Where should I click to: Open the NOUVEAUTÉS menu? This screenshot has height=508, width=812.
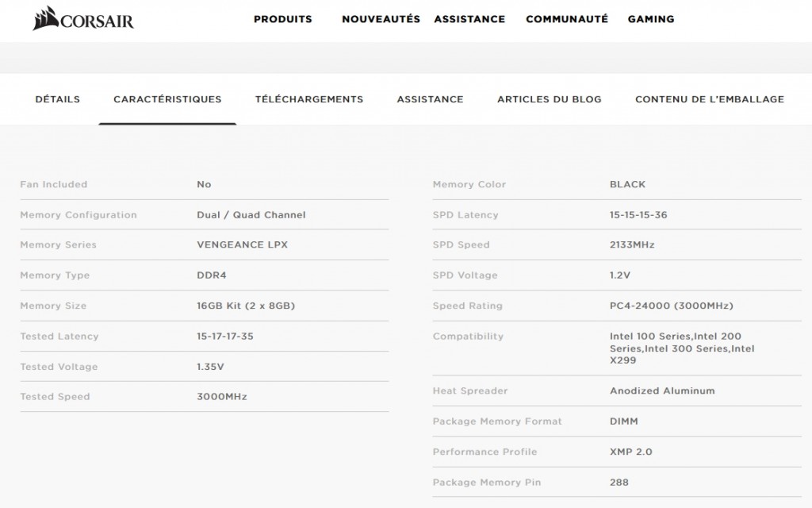[381, 19]
